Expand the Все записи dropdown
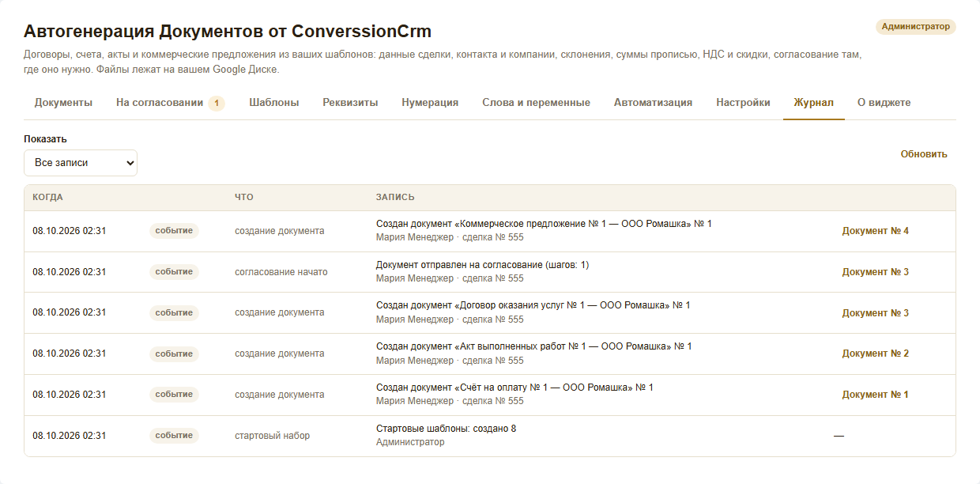This screenshot has height=484, width=980. pos(81,163)
